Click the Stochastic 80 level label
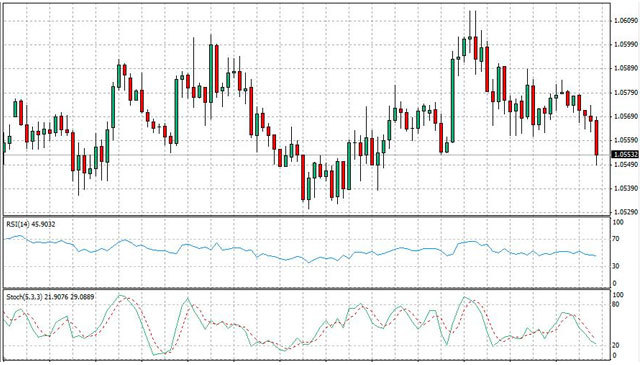Screen dimensions: 640x365 coord(616,305)
